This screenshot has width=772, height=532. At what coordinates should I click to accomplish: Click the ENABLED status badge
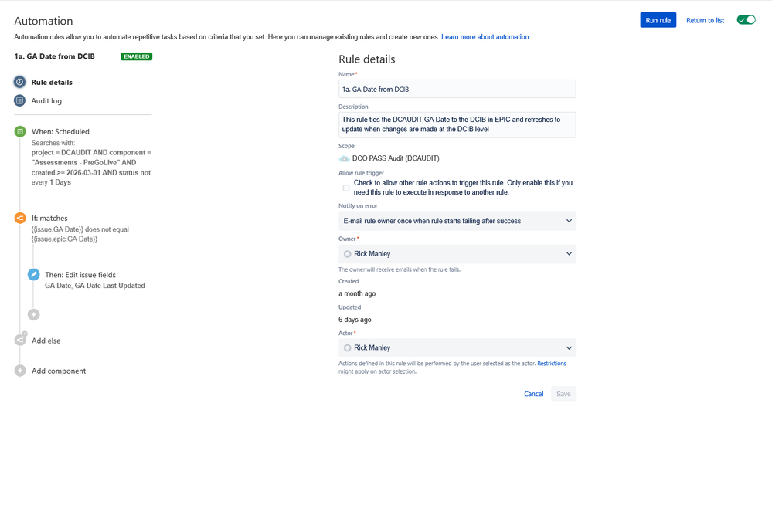136,56
